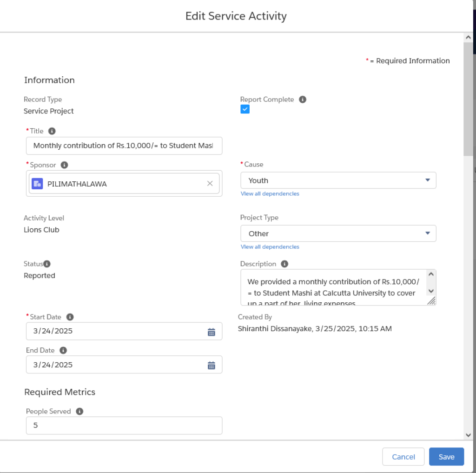View all dependencies under Cause

pos(270,194)
